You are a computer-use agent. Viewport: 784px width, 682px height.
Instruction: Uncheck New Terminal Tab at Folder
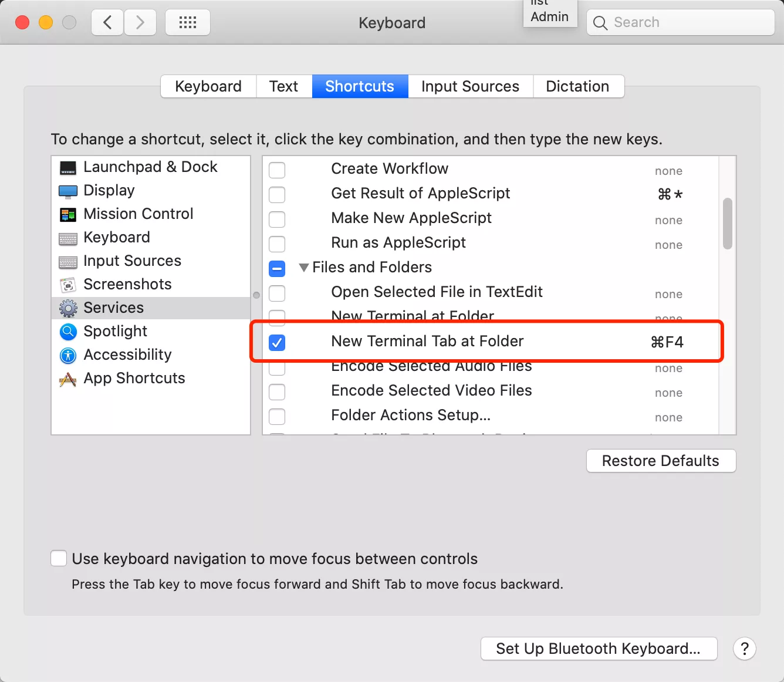point(277,343)
